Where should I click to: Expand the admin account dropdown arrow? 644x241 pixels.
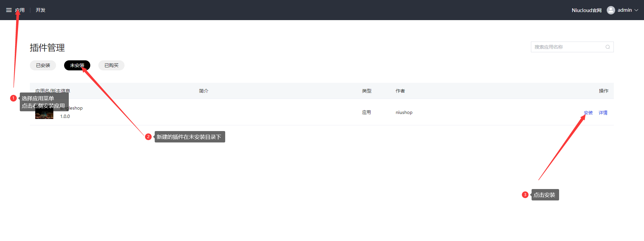[x=636, y=10]
